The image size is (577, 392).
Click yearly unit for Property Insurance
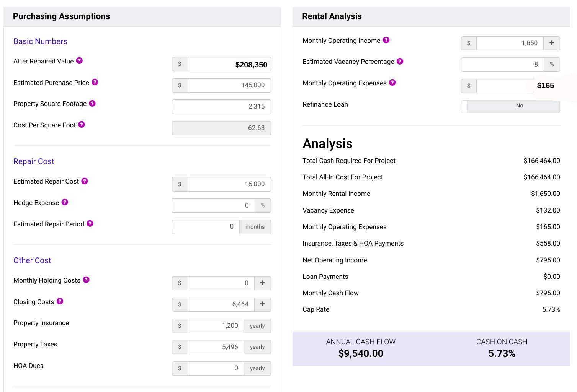257,326
